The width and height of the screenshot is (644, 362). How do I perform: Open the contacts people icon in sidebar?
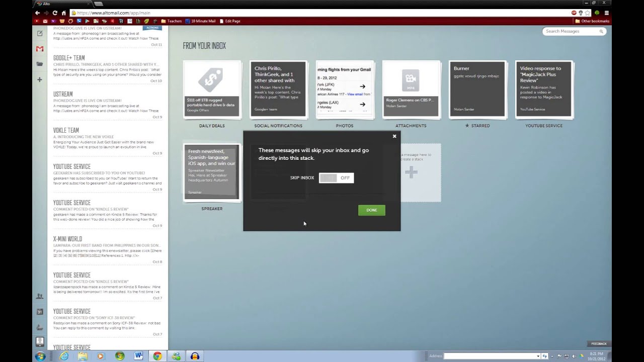point(40,297)
